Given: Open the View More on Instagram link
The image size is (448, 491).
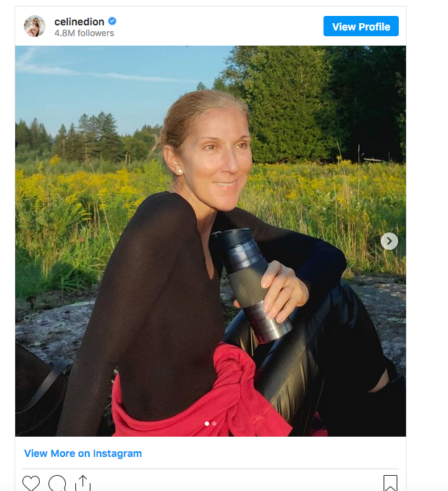Looking at the screenshot, I should coord(83,453).
